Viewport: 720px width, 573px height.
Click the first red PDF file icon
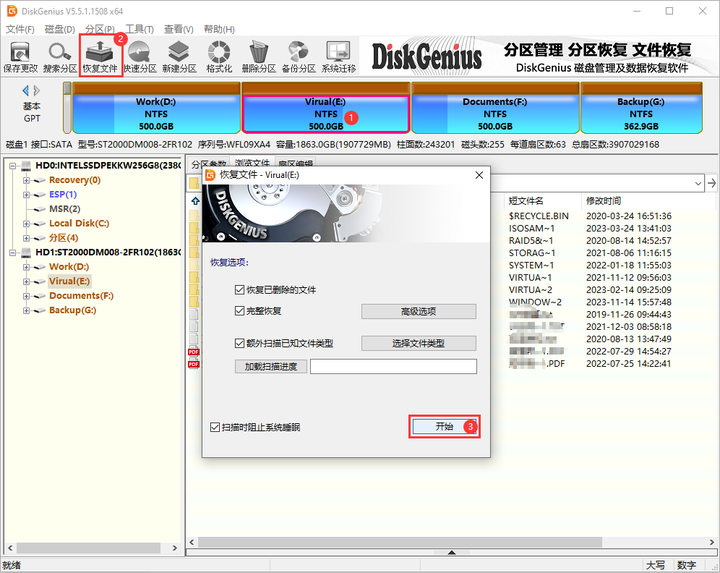click(193, 352)
